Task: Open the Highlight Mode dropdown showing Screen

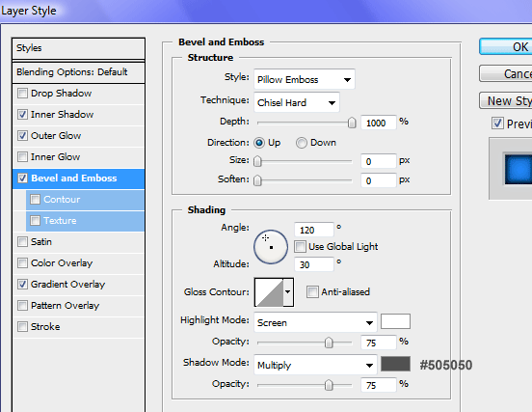Action: [315, 322]
